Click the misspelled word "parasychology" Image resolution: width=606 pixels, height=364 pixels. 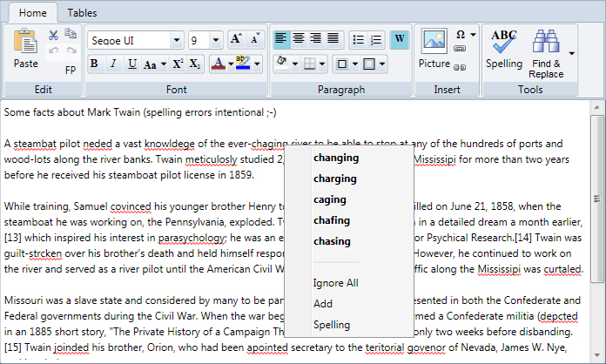[192, 238]
